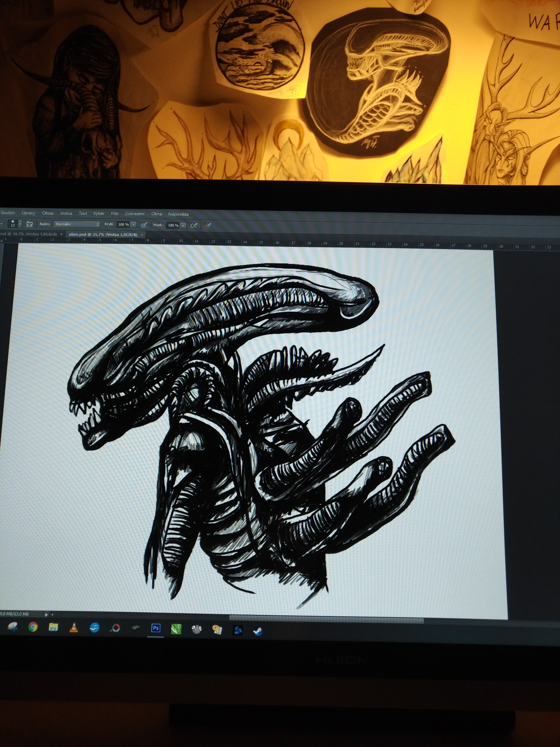
Task: Open the yellow figure icon in taskbar
Action: point(217,629)
